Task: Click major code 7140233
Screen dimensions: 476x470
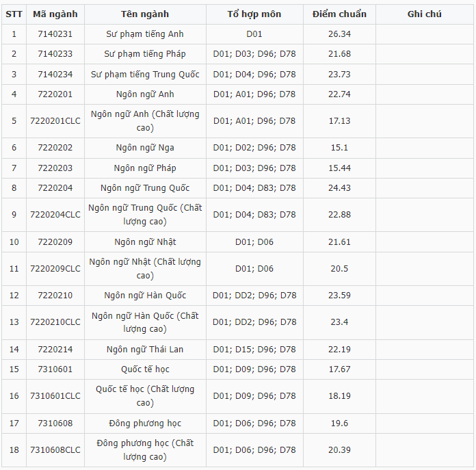Action: [55, 54]
